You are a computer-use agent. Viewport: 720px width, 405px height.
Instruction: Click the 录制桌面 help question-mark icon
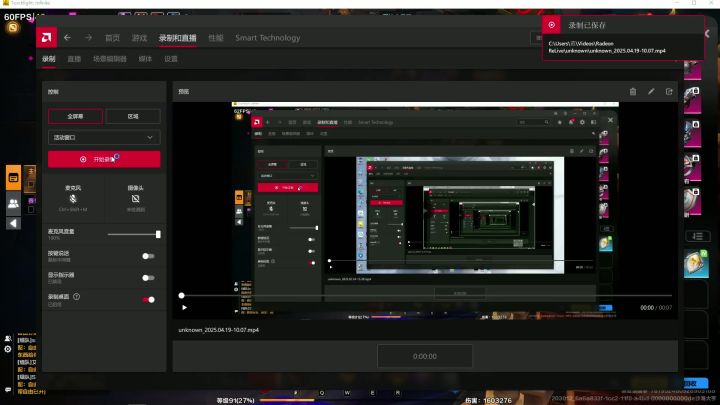77,297
